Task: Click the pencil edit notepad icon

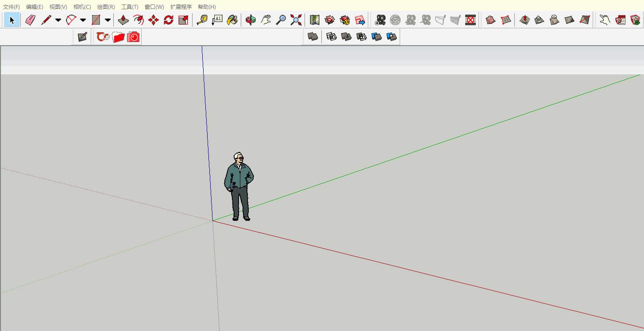Action: coord(83,37)
